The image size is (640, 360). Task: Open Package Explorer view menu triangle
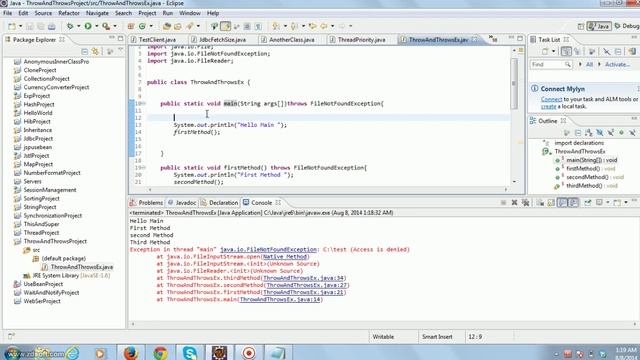(x=120, y=50)
